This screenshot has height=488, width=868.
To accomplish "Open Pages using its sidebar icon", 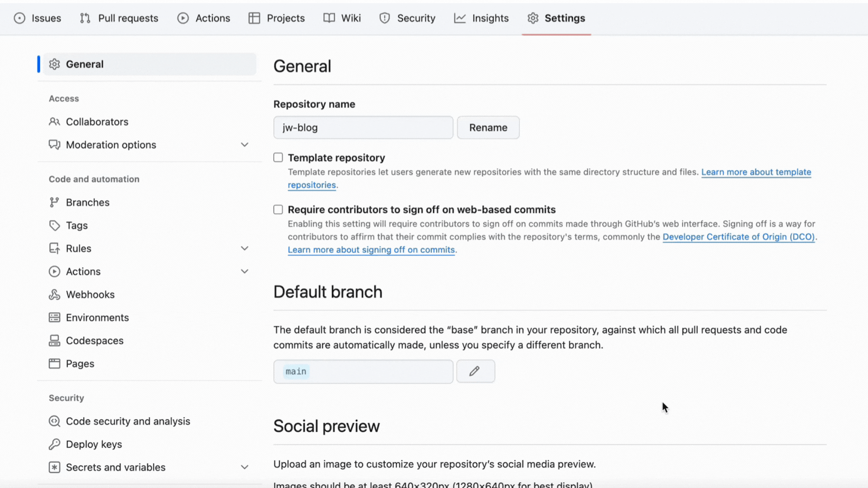I will coord(54,363).
